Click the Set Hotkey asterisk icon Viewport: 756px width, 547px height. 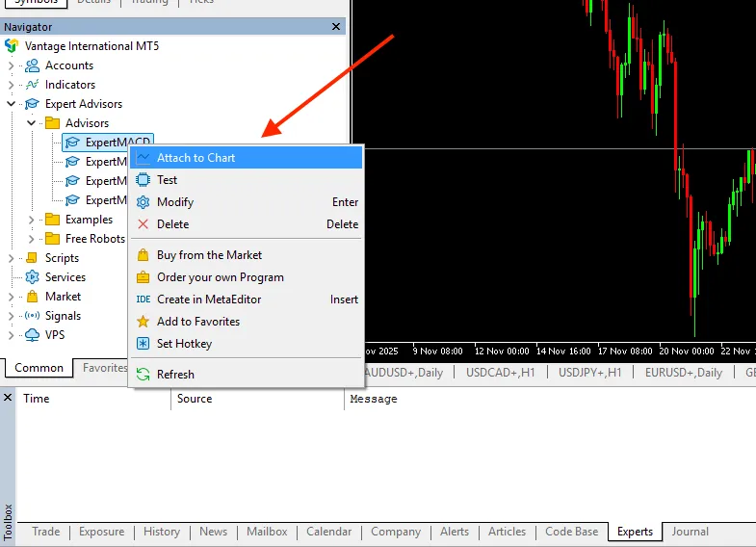[143, 344]
